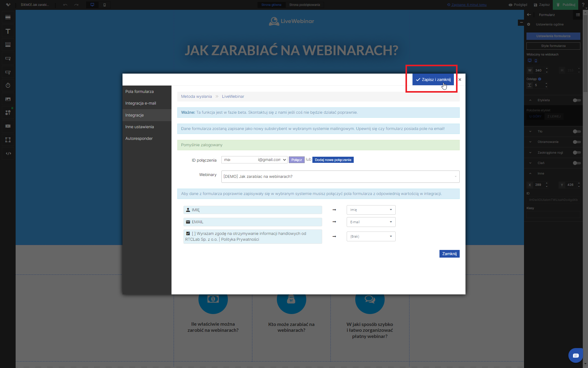Click the width W stepper up arrow
The height and width of the screenshot is (368, 588).
click(x=547, y=69)
